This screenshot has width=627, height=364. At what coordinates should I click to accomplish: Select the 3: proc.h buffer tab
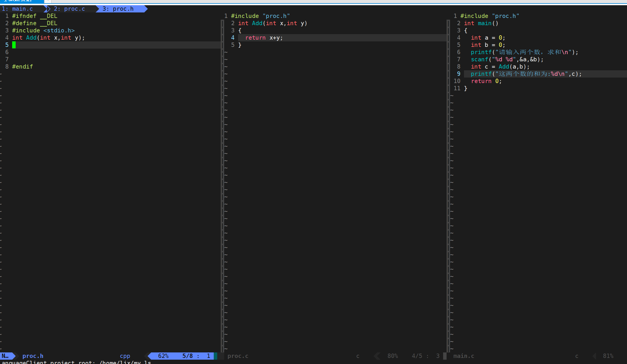coord(118,9)
